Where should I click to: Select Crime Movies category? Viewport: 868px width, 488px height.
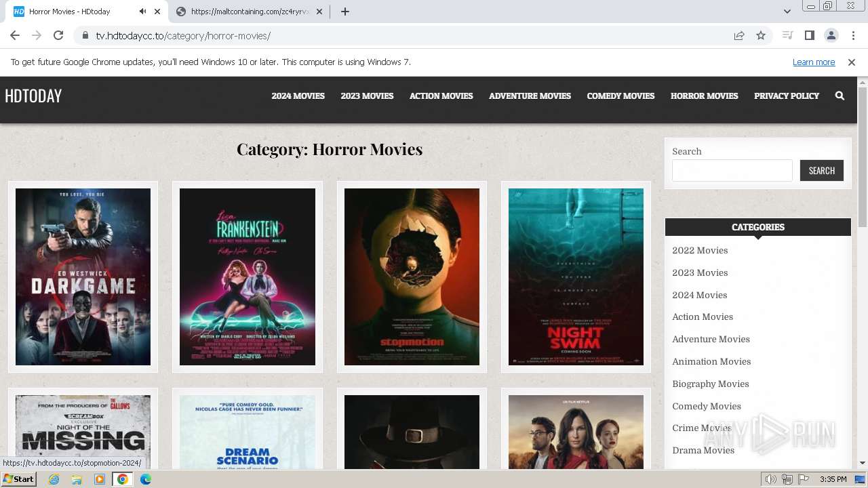point(702,428)
